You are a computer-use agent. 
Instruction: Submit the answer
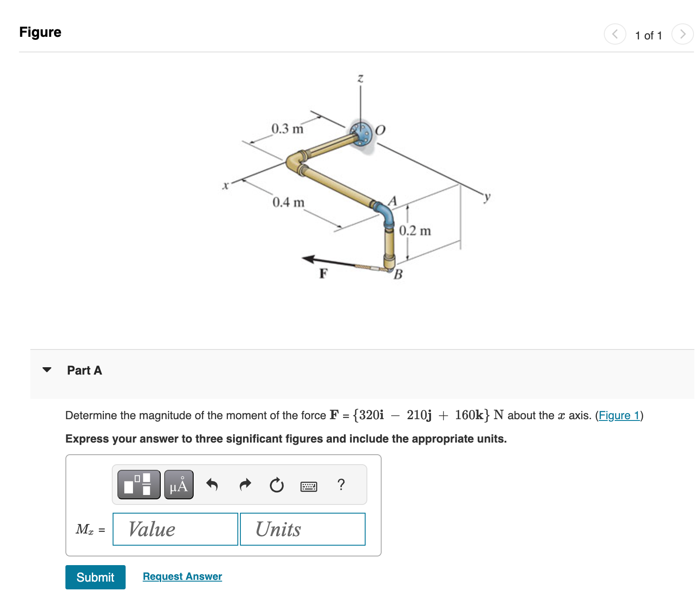click(95, 577)
